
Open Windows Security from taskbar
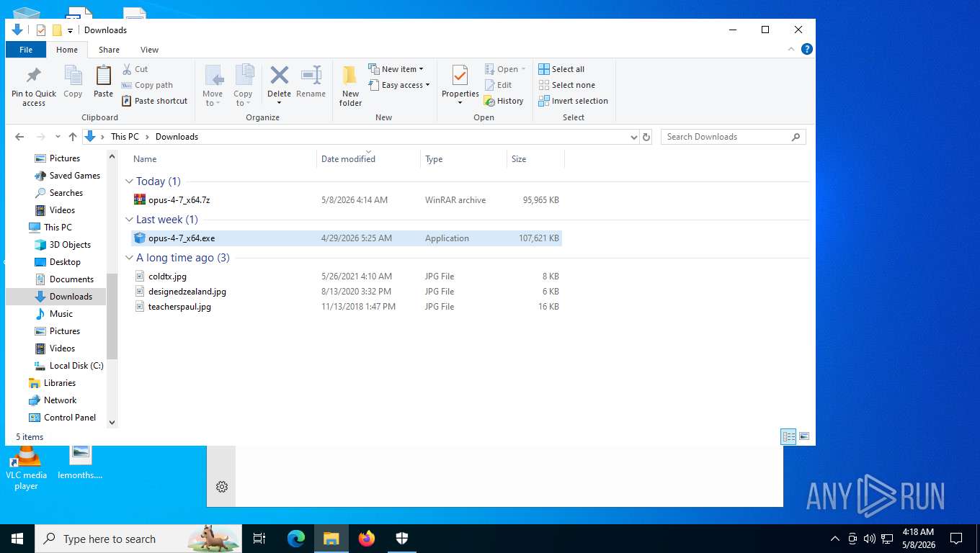[402, 539]
